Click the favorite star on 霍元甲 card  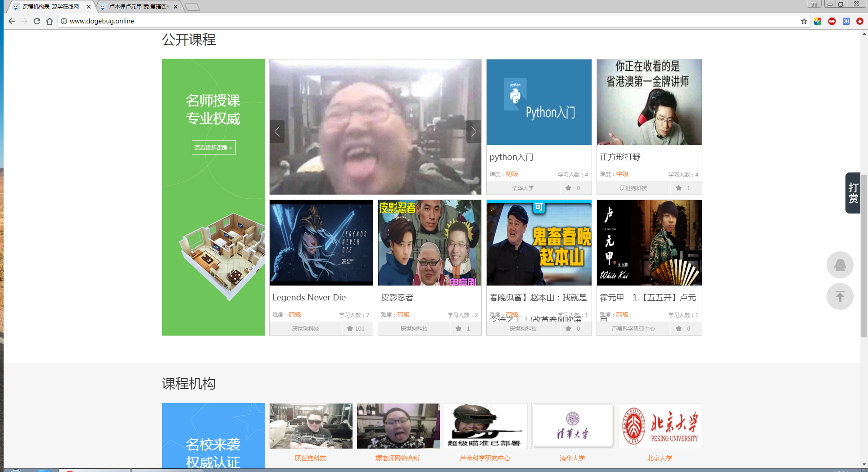tap(679, 328)
